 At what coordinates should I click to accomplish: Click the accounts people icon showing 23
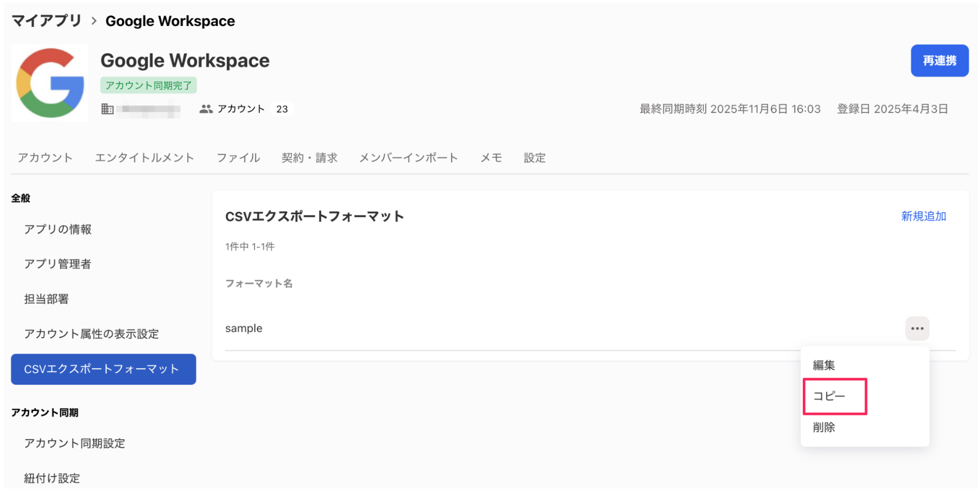coord(206,109)
